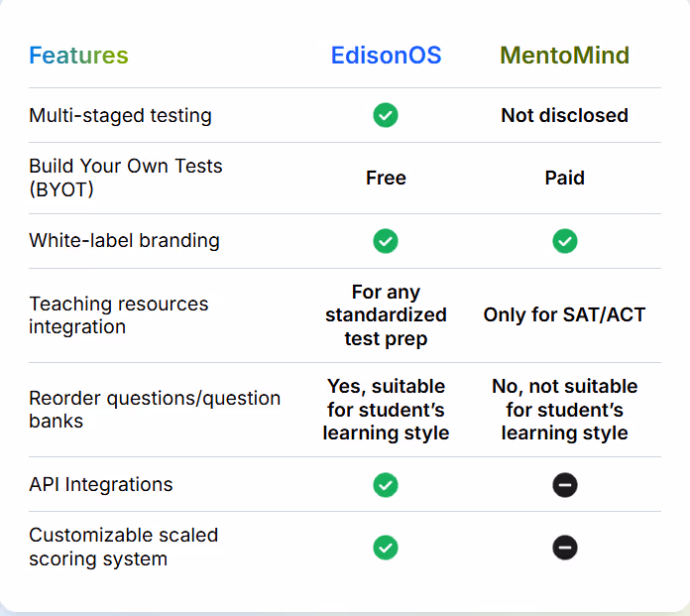Click the Not disclosed text under MentoMind
The image size is (690, 616).
(564, 115)
